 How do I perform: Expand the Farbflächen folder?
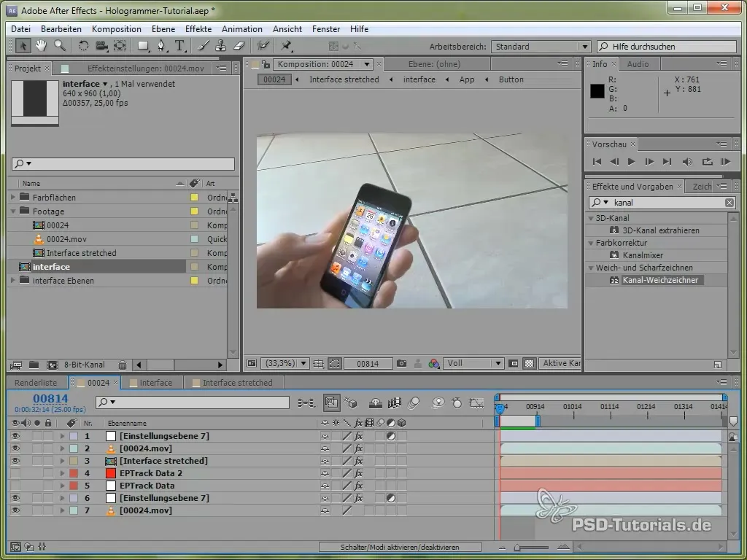click(x=13, y=197)
